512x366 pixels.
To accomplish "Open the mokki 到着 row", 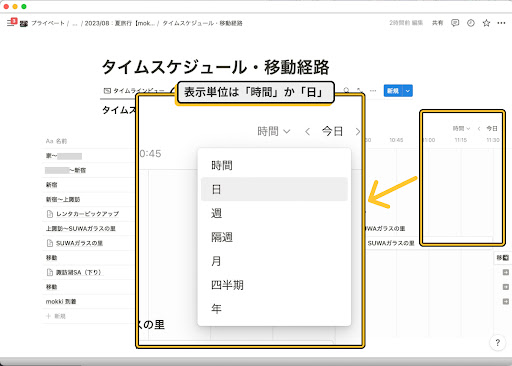I will pyautogui.click(x=61, y=301).
